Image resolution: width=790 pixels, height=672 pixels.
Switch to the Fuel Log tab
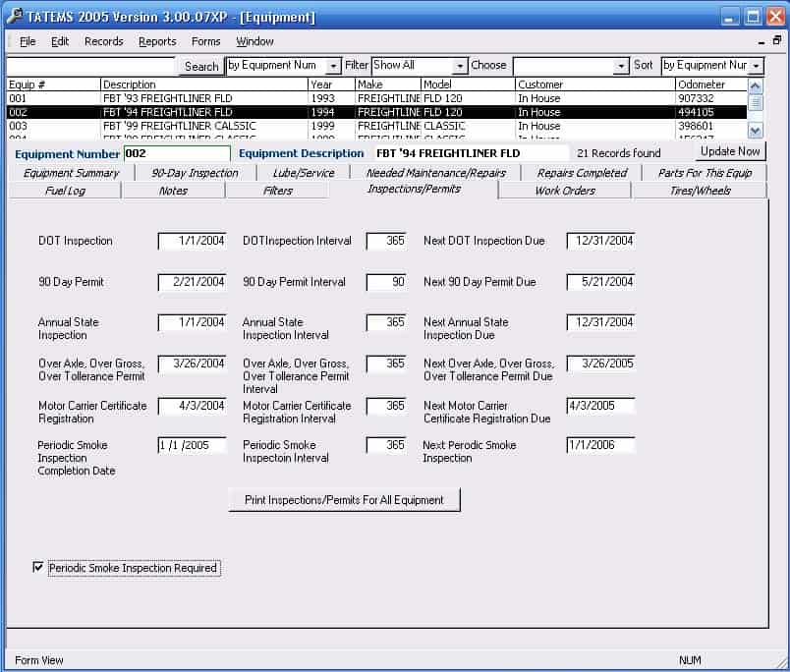coord(65,191)
